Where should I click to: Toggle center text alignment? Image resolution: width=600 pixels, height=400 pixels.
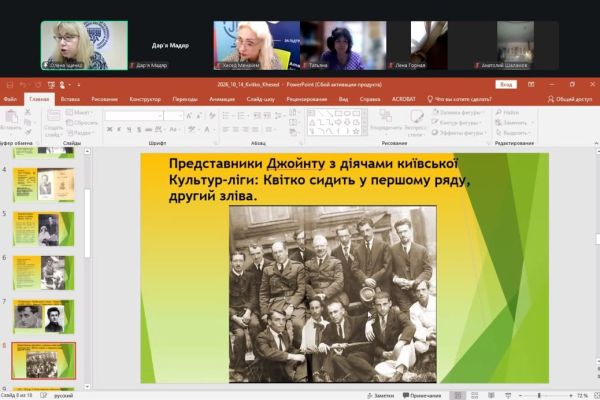pyautogui.click(x=236, y=130)
